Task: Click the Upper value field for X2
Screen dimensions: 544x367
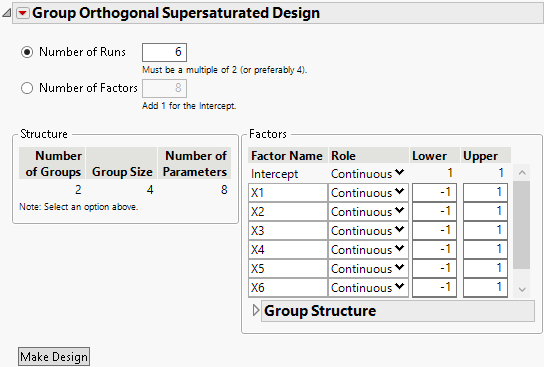Action: point(485,212)
